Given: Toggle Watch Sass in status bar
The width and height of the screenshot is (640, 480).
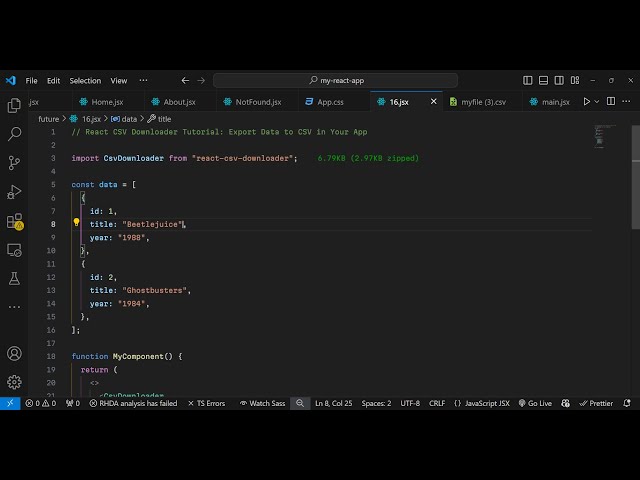Looking at the screenshot, I should click(262, 403).
